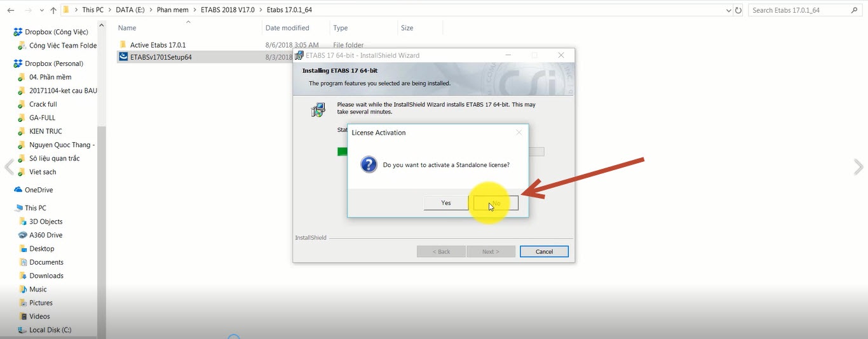Screen dimensions: 868x339
Task: Click This PC in address breadcrumb
Action: coord(93,10)
